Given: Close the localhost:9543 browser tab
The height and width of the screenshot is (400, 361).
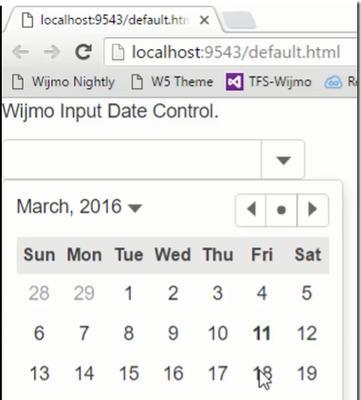Looking at the screenshot, I should tap(204, 21).
